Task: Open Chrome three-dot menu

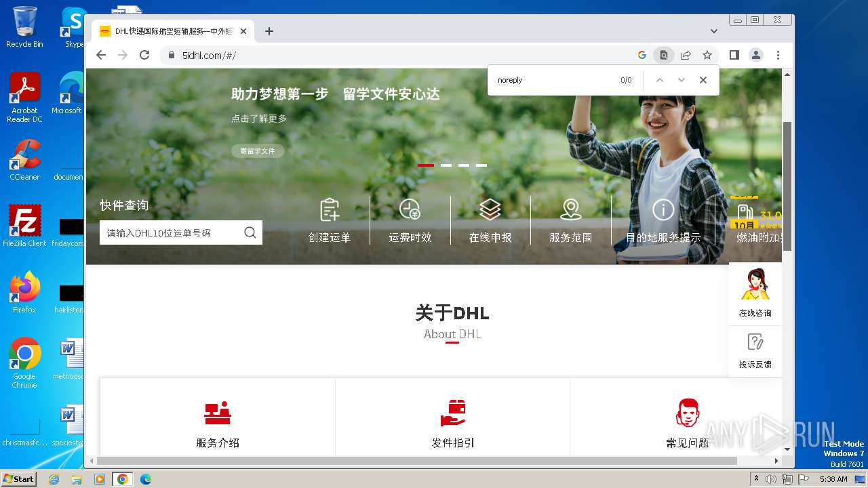Action: pyautogui.click(x=778, y=55)
